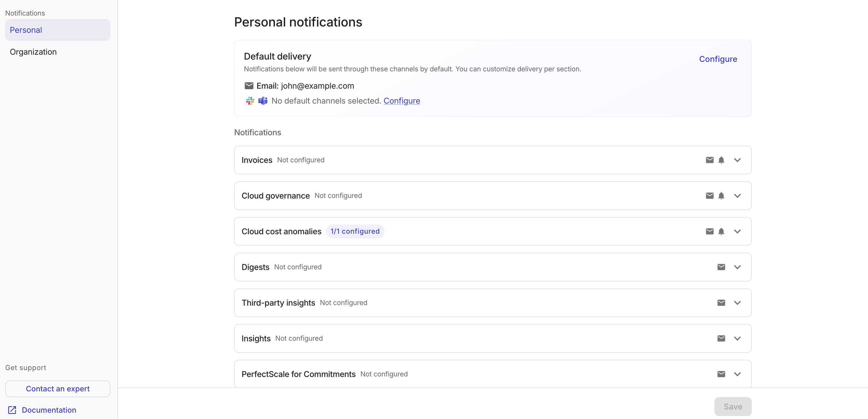This screenshot has height=419, width=868.
Task: Click the Get support label in sidebar
Action: click(x=26, y=368)
